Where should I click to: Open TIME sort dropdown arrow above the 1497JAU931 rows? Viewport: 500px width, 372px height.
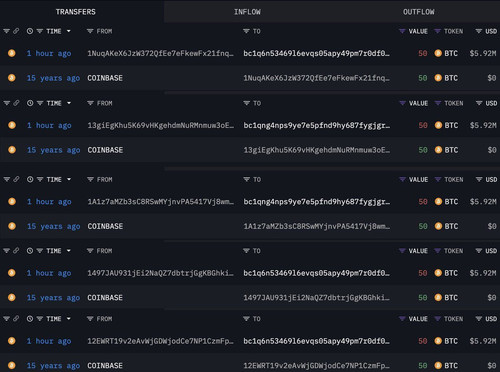68,251
